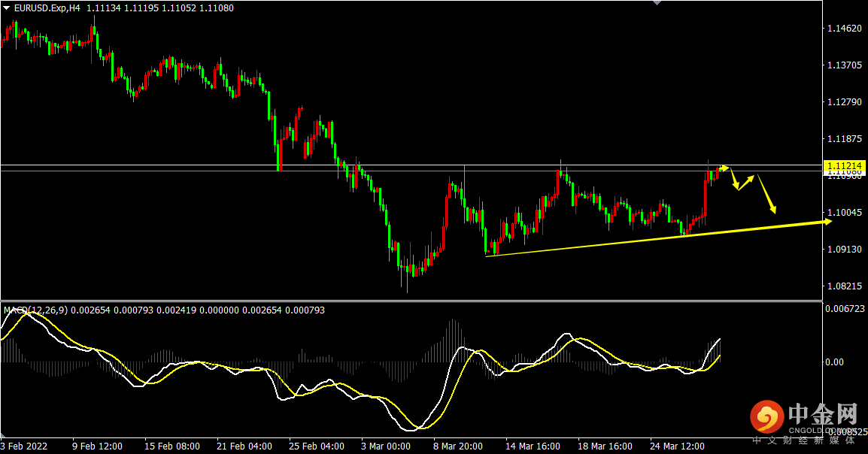Click the triangle arrow beside EURUSD.Exp,H4 title
This screenshot has height=454, width=868.
pos(6,8)
